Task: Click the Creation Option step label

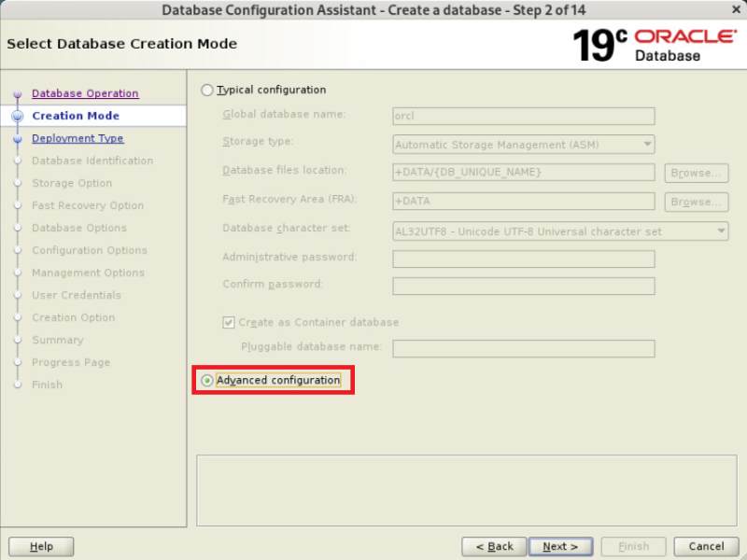Action: click(x=74, y=317)
